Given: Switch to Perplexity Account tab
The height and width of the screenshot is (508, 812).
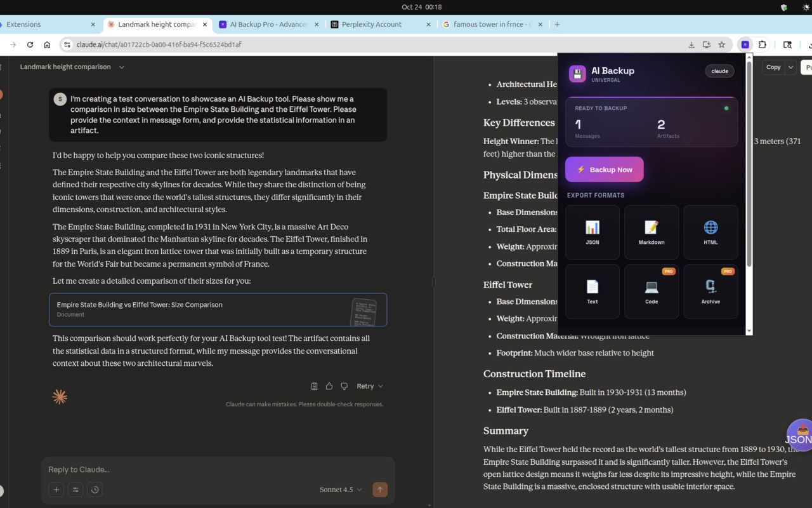Looking at the screenshot, I should [381, 24].
